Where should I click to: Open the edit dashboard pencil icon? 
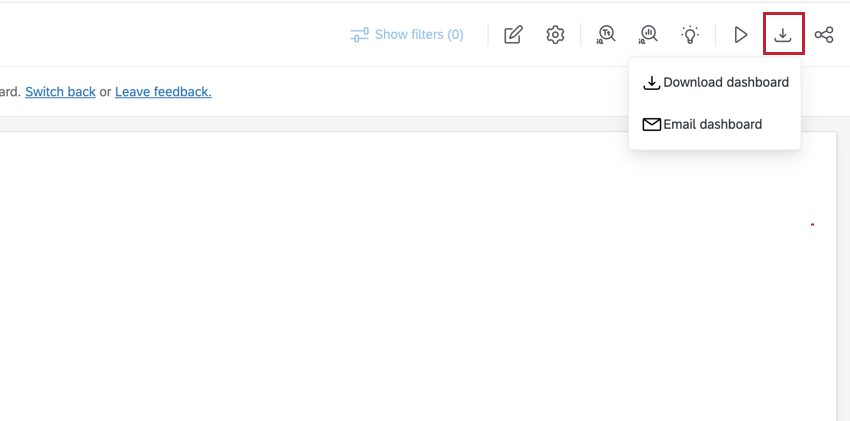pyautogui.click(x=513, y=35)
